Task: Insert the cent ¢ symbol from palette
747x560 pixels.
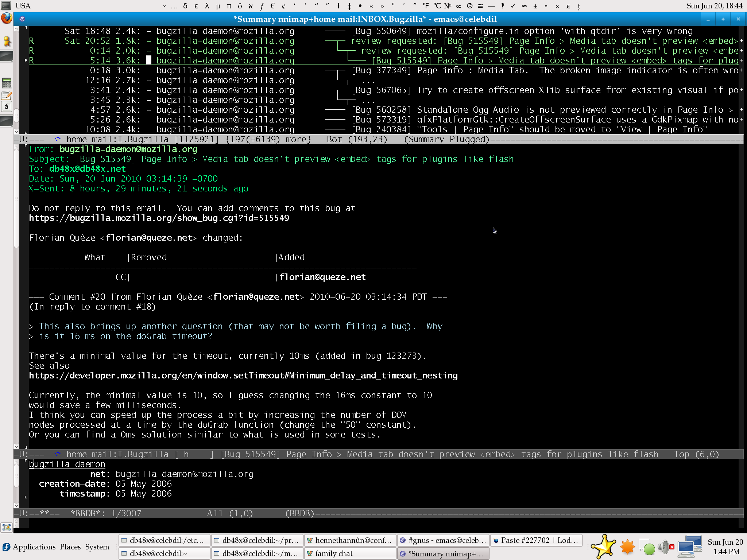Action: pos(283,6)
